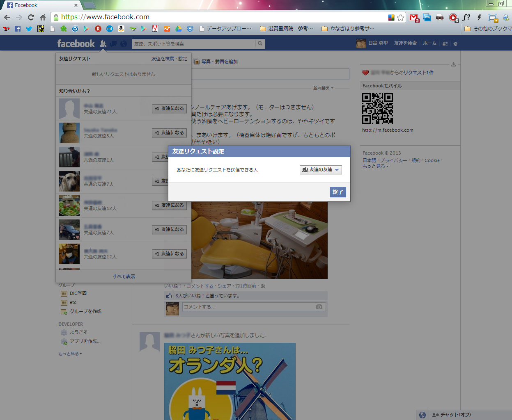Click the WhatFont f? extension icon
Viewport: 512px width, 420px height.
(466, 17)
